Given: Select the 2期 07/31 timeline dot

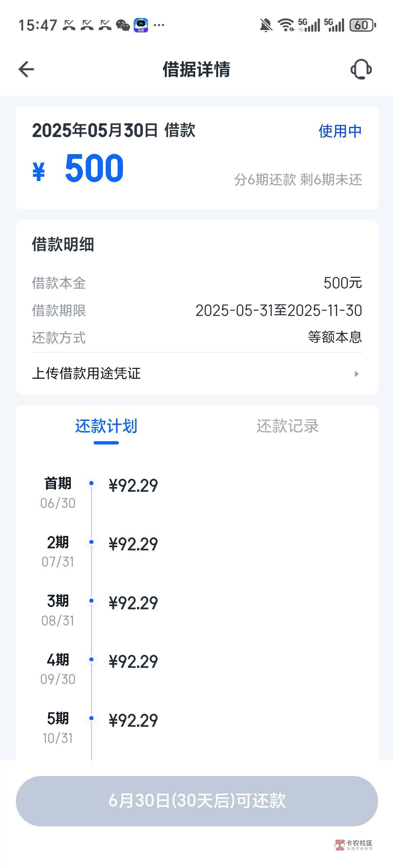Looking at the screenshot, I should (91, 542).
